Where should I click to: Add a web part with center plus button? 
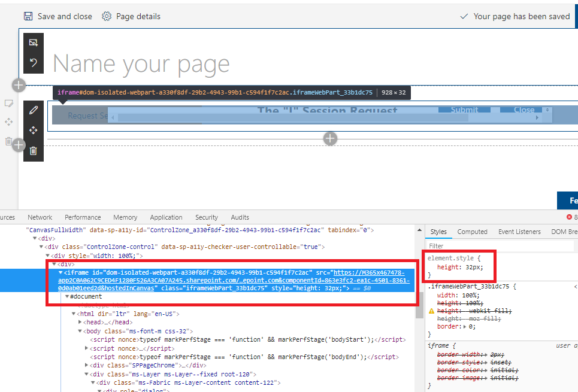[330, 139]
